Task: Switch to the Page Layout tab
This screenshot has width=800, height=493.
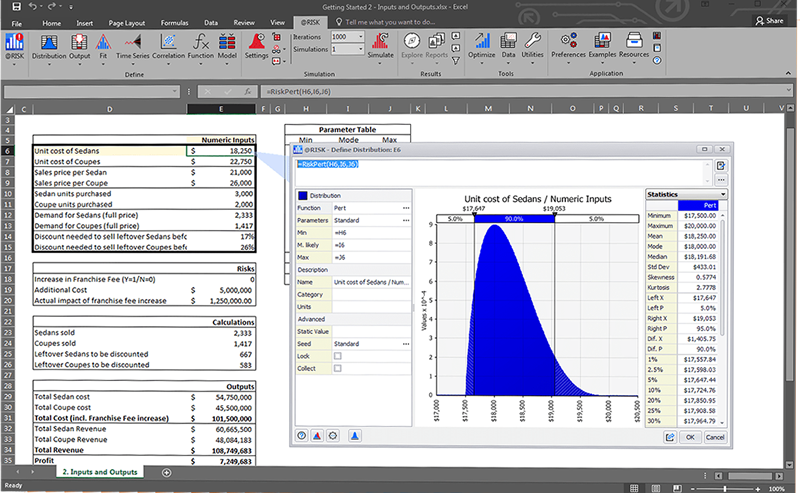Action: [x=127, y=23]
